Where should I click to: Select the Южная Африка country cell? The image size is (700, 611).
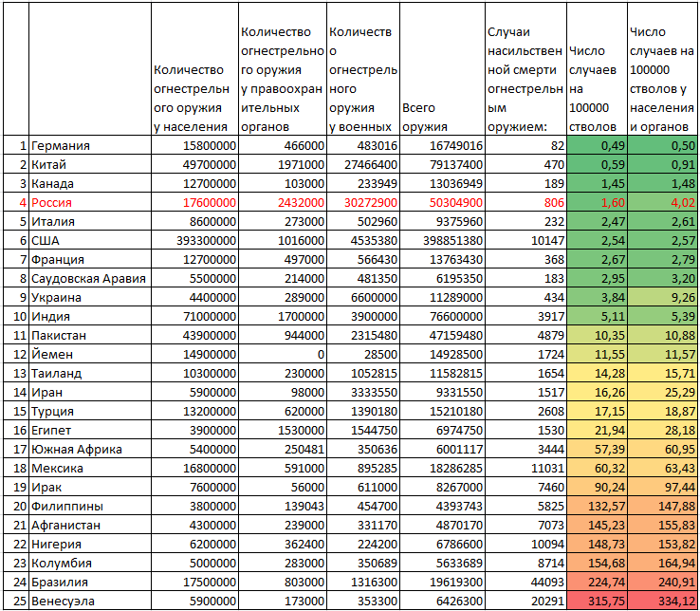pos(90,450)
